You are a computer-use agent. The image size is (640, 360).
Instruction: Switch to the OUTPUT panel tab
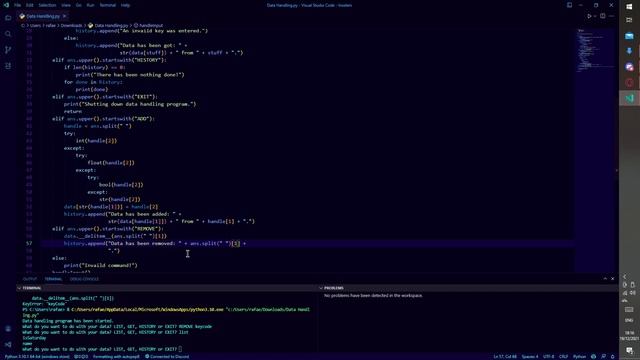point(30,279)
